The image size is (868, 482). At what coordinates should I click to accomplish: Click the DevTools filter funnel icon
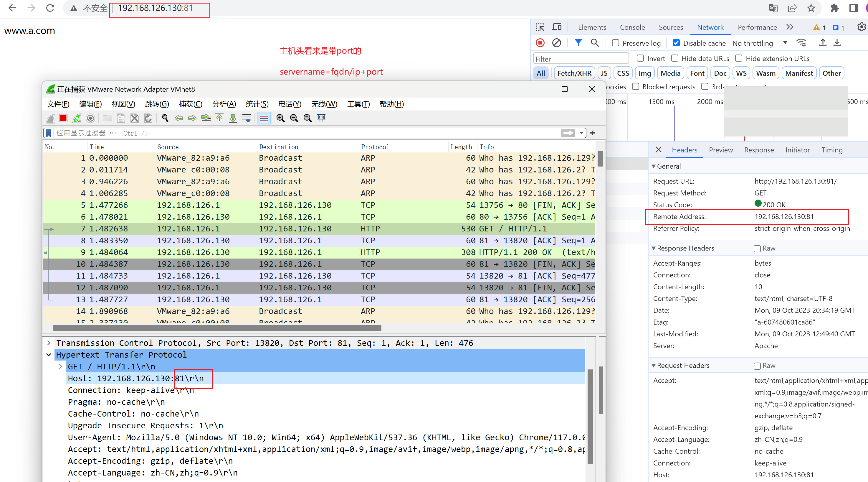coord(578,43)
